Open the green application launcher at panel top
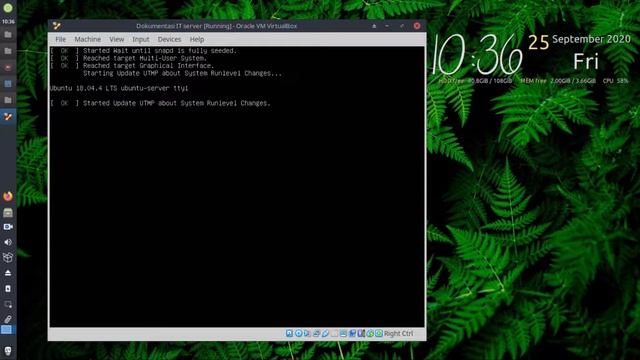The height and width of the screenshot is (360, 640). [x=8, y=8]
